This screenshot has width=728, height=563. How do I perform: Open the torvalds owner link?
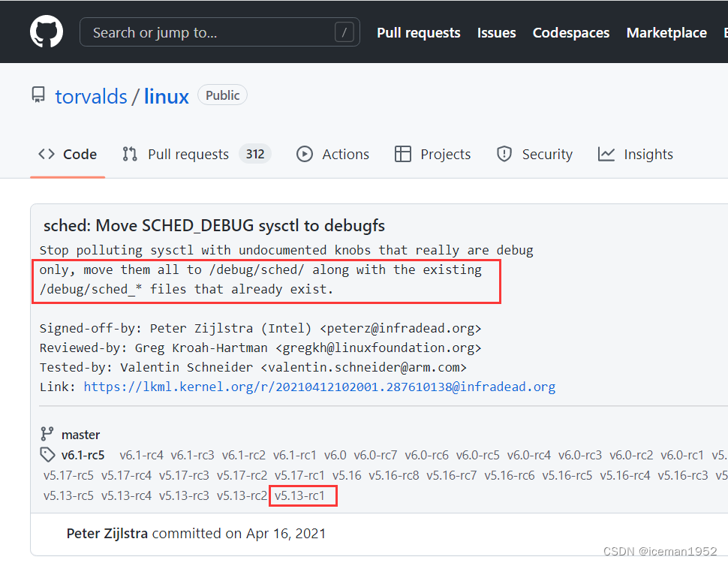pyautogui.click(x=91, y=97)
